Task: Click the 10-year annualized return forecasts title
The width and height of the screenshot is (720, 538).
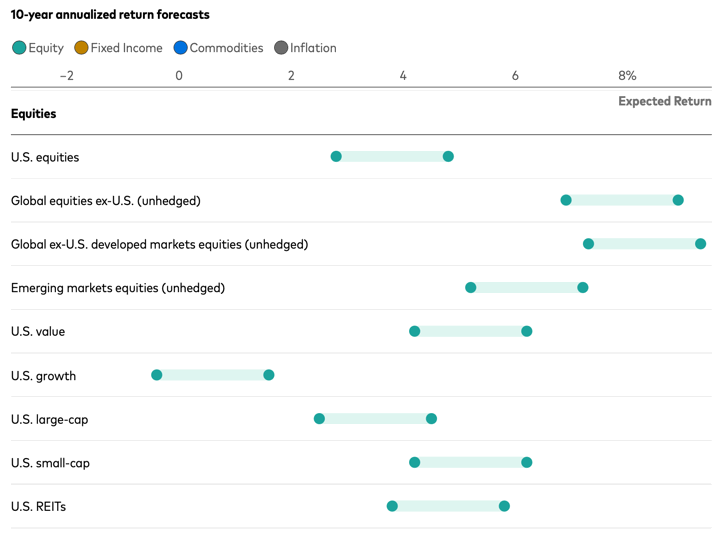Action: coord(110,15)
